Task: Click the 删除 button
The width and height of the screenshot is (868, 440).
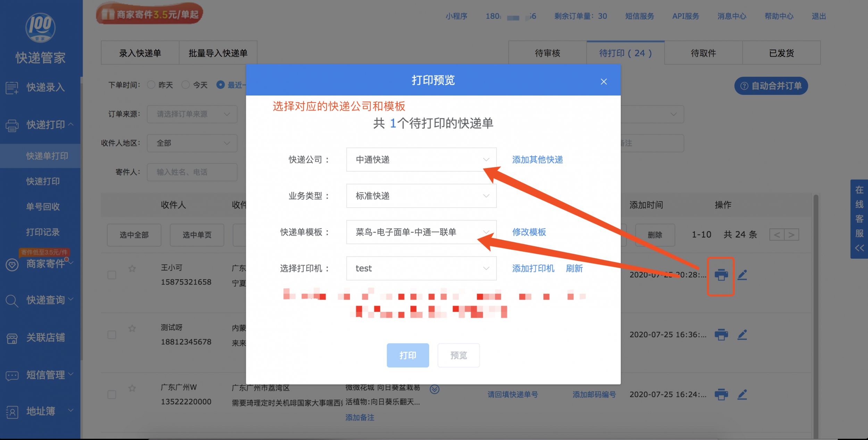Action: pyautogui.click(x=655, y=235)
